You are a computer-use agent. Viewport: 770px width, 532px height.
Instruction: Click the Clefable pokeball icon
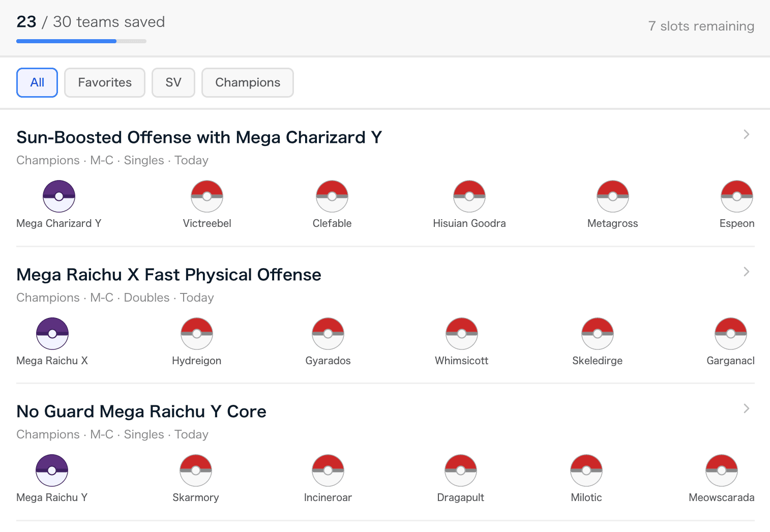pos(332,196)
